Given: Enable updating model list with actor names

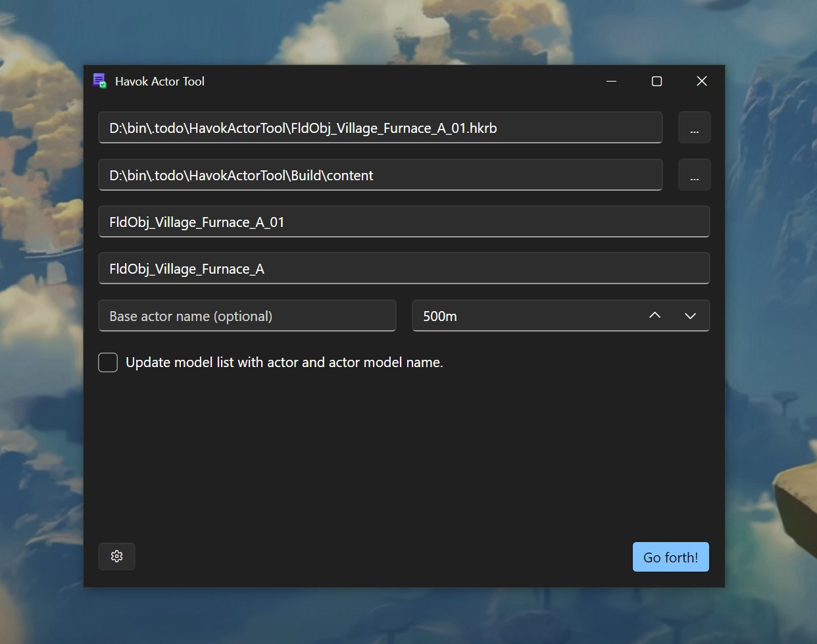Looking at the screenshot, I should (107, 362).
